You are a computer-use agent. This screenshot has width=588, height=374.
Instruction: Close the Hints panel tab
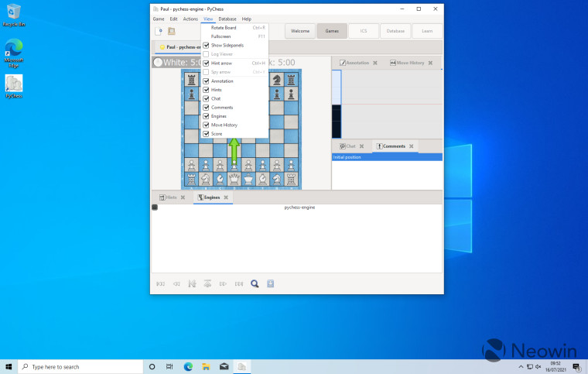coord(183,197)
